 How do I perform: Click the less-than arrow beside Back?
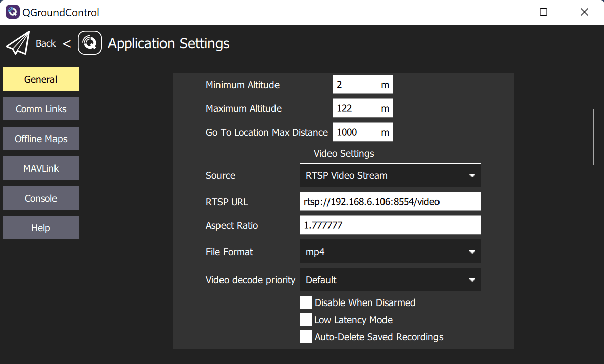(x=67, y=44)
